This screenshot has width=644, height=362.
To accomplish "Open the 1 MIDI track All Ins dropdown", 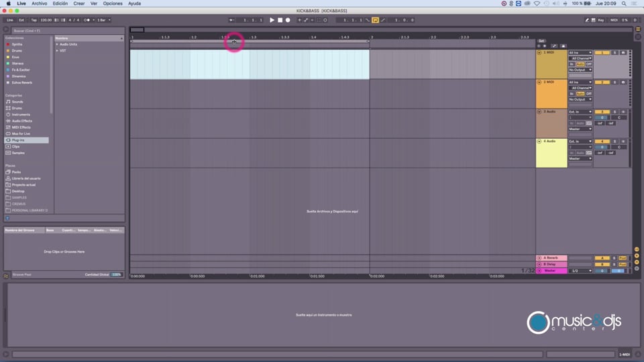I will [x=580, y=52].
